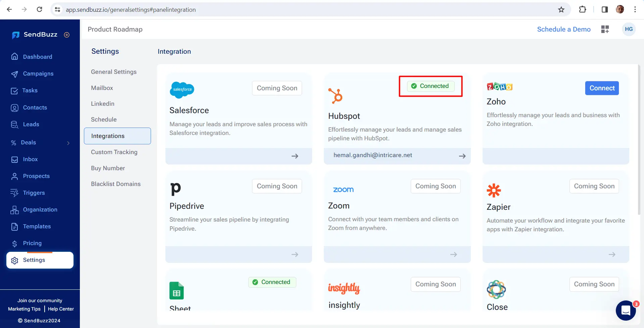Open Zapier card arrow
The width and height of the screenshot is (644, 328).
pos(612,254)
